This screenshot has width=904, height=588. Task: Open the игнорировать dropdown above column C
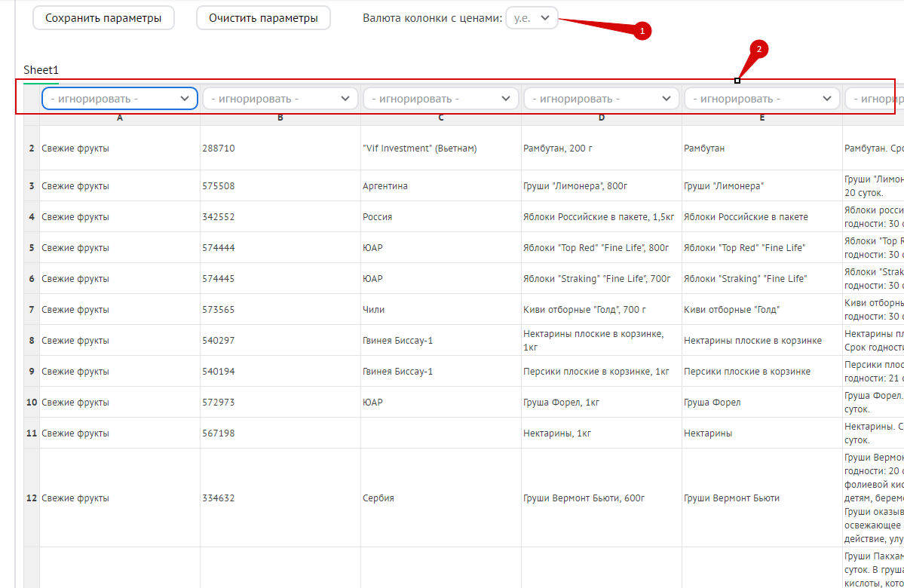(x=441, y=99)
